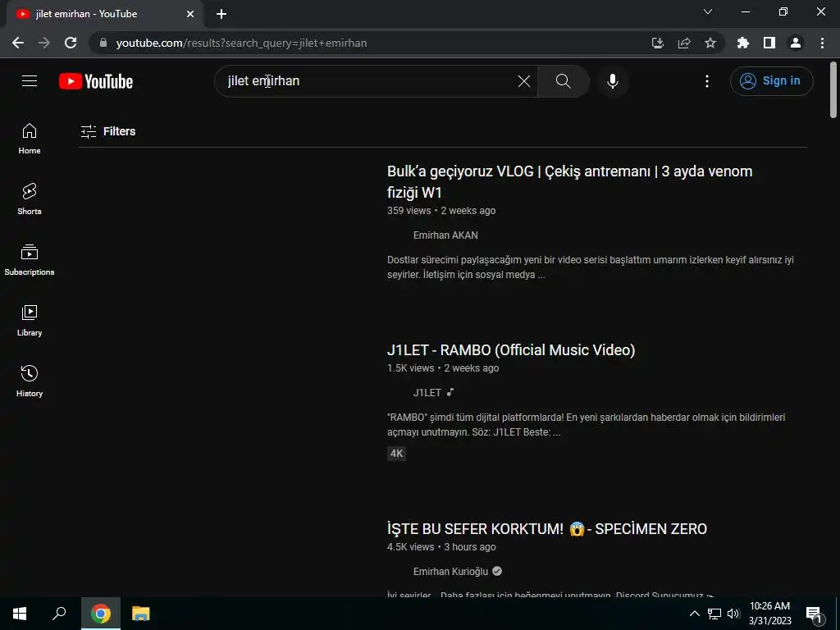Image resolution: width=840 pixels, height=630 pixels.
Task: Open video Bulk'a geçiyoruz VLOG
Action: [569, 181]
